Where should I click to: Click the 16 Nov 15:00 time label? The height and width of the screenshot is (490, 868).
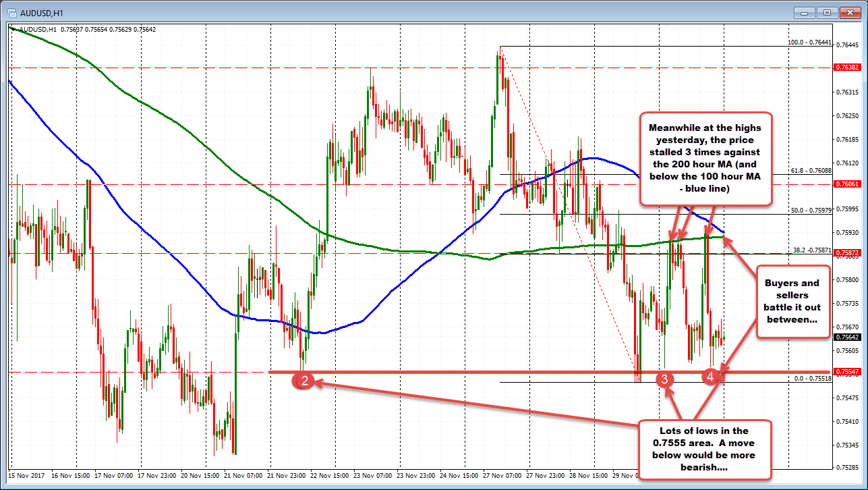(69, 475)
